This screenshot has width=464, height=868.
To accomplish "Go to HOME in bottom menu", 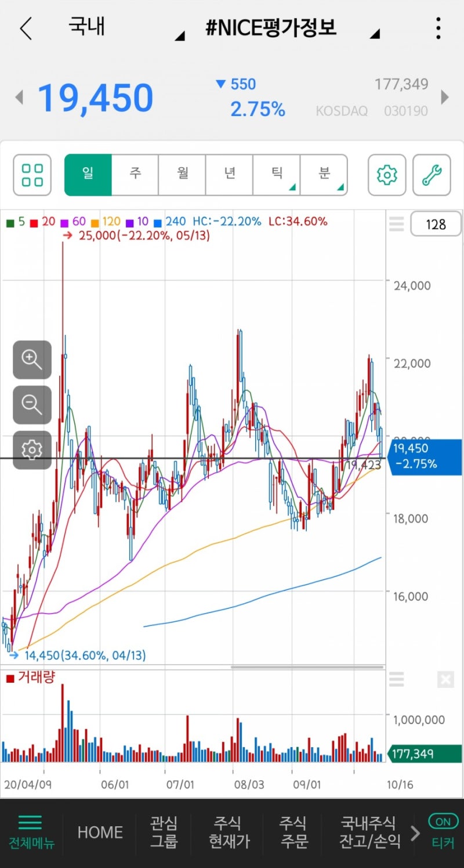I will point(100,833).
